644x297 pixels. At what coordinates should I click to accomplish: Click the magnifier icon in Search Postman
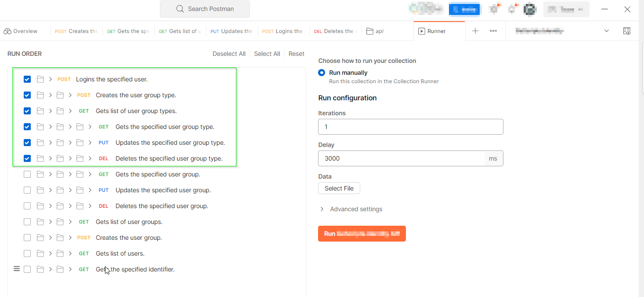click(x=180, y=9)
